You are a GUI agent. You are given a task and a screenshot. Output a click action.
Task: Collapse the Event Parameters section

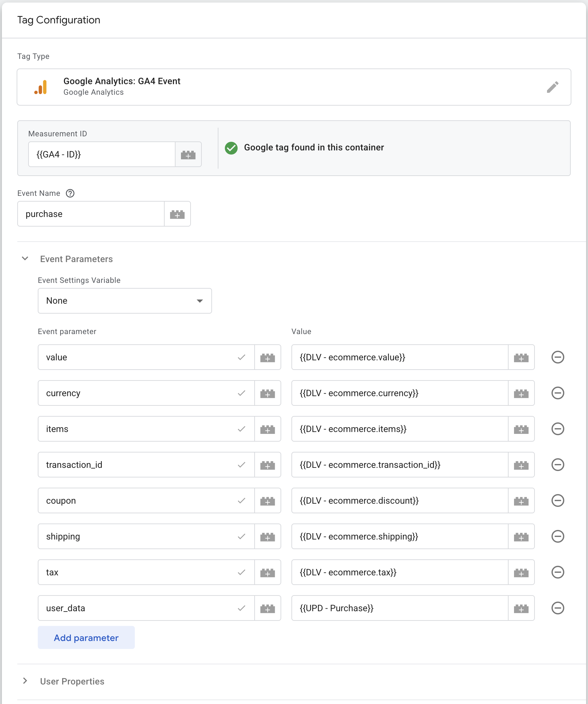[x=25, y=259]
